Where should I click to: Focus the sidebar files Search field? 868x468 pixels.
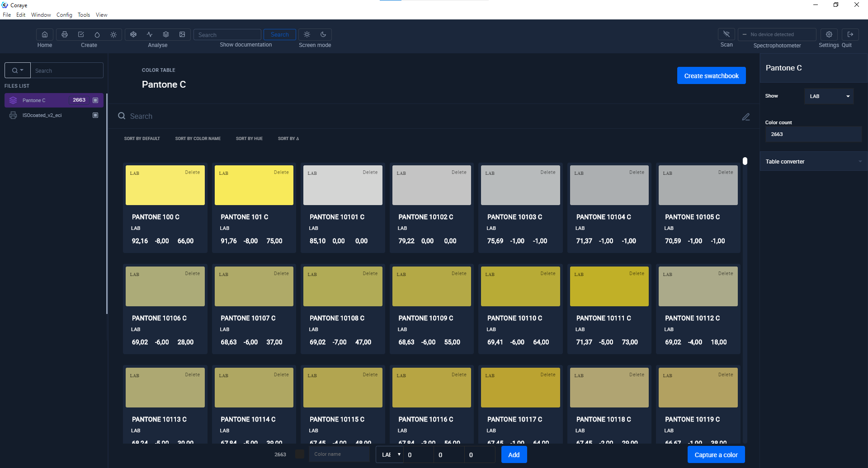point(67,70)
